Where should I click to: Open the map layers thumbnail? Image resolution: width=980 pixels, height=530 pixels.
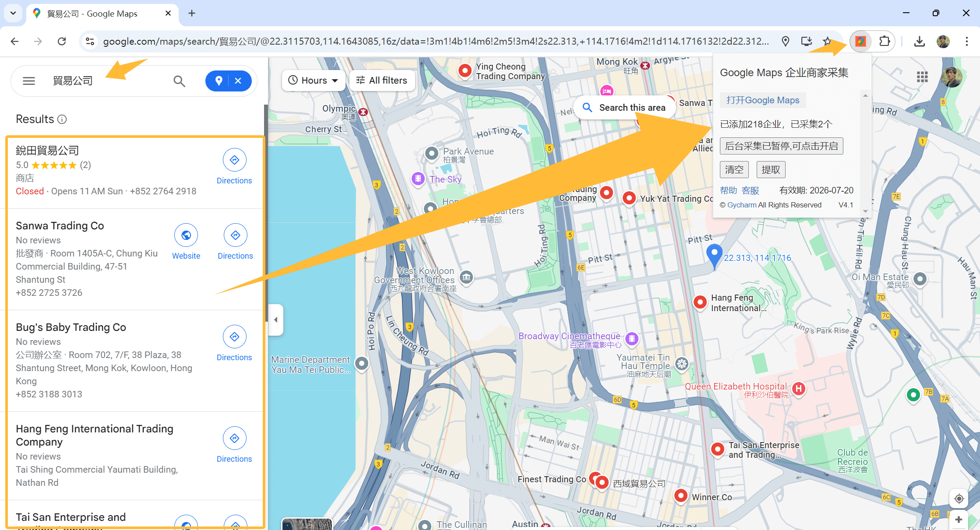click(x=307, y=524)
